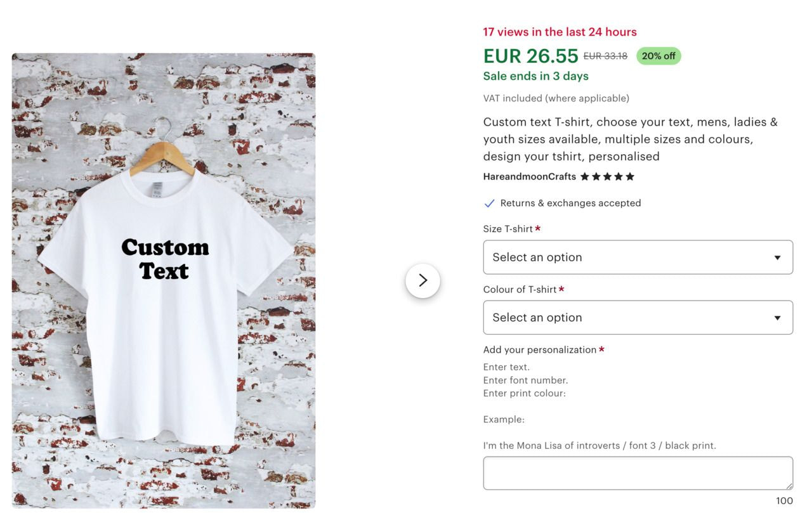The height and width of the screenshot is (513, 812).
Task: Click the 'Returns & exchanges accepted' text
Action: pos(570,203)
